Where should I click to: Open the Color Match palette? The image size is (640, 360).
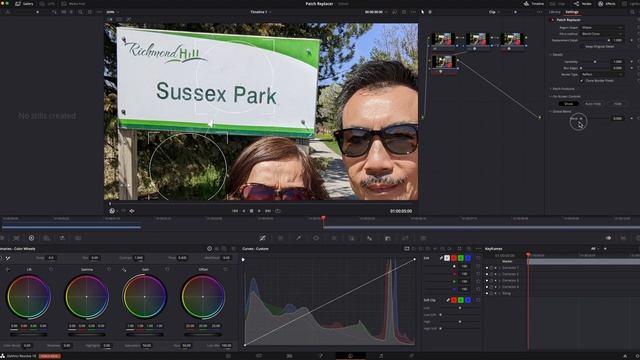[x=16, y=238]
